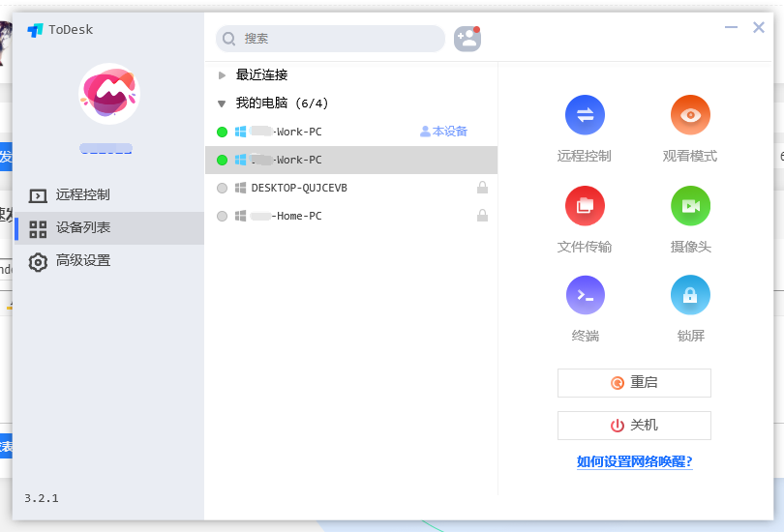Click the blurred username under the avatar

106,148
